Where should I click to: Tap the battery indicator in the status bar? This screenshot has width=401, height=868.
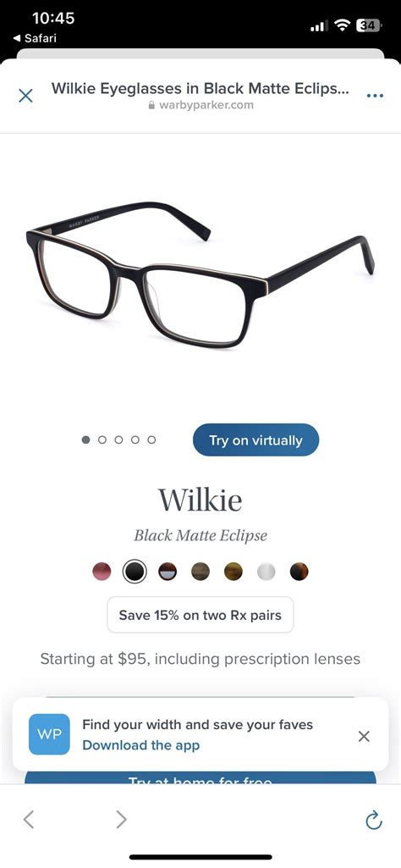pos(367,25)
